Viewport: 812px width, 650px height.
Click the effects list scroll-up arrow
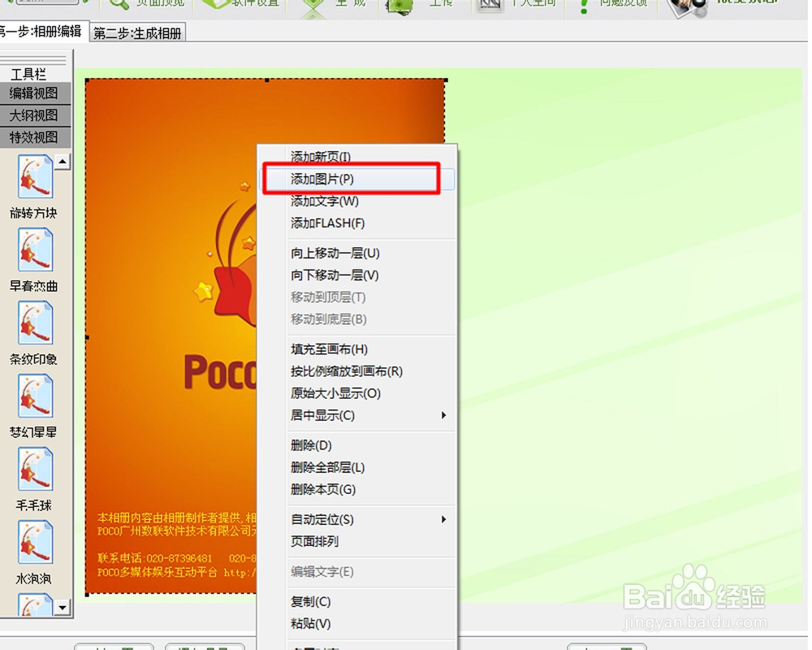tap(63, 161)
